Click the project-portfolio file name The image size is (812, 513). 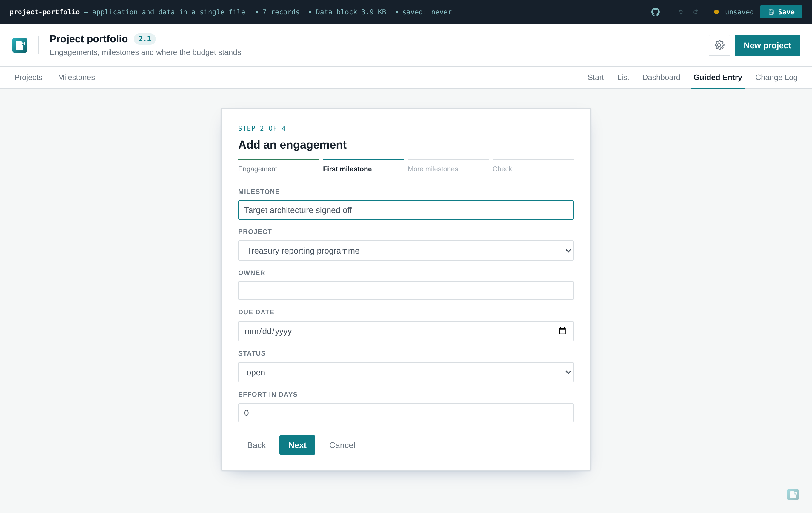[x=44, y=12]
